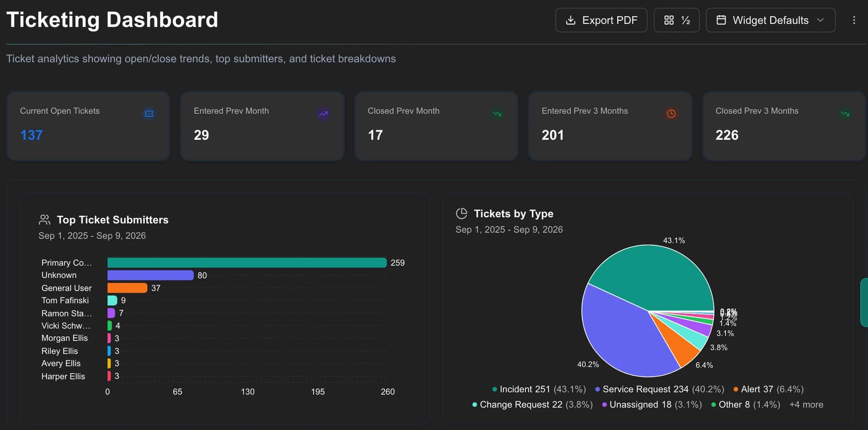
Task: Click the 226 closed tickets value
Action: pos(726,135)
